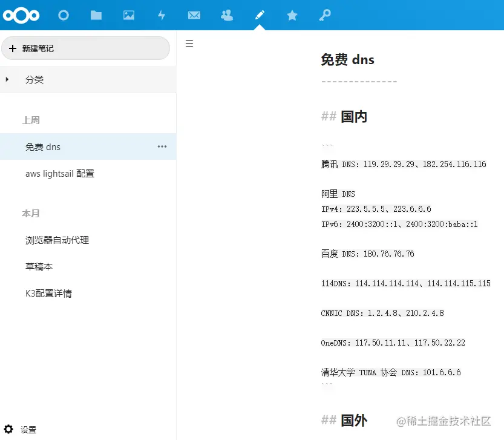Viewport: 504px width, 440px height.
Task: Click the note title 免费 dns
Action: point(347,60)
